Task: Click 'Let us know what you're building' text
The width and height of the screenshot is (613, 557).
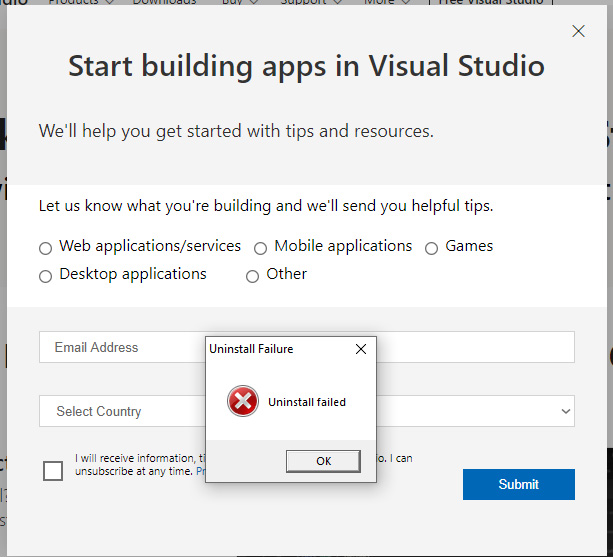Action: [266, 206]
